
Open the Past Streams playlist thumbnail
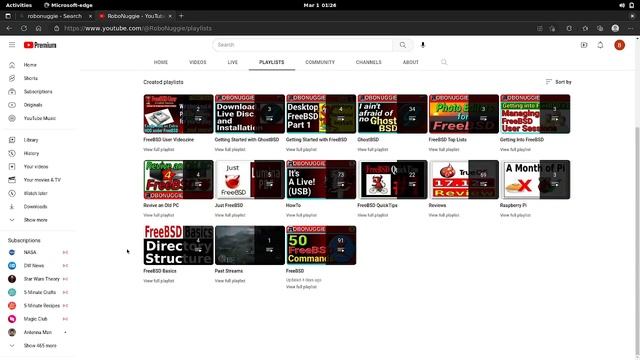[250, 245]
